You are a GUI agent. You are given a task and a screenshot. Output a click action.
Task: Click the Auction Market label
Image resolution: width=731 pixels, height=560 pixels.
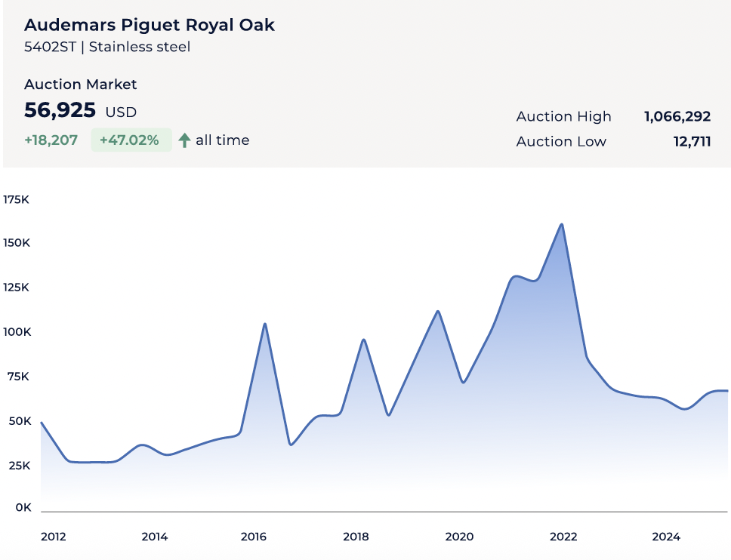(x=80, y=85)
